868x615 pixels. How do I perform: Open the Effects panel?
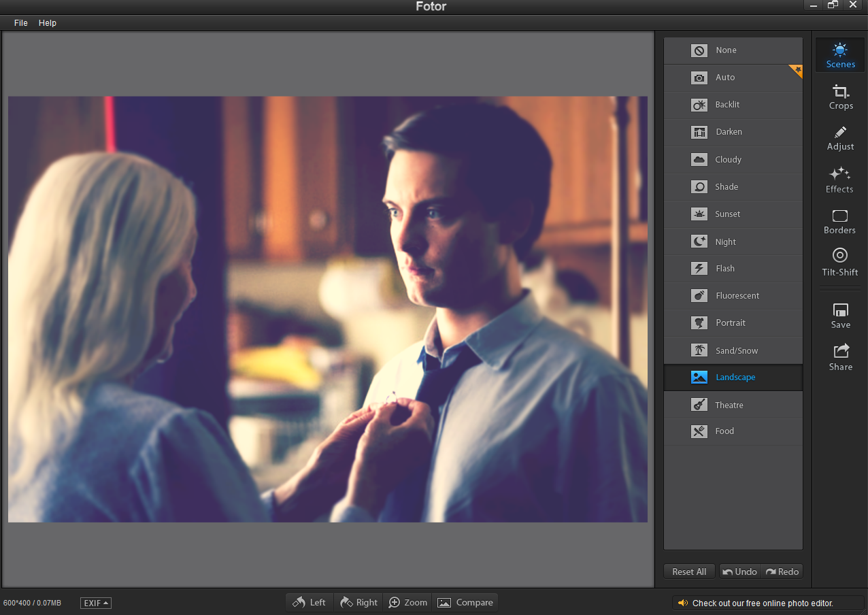tap(839, 180)
